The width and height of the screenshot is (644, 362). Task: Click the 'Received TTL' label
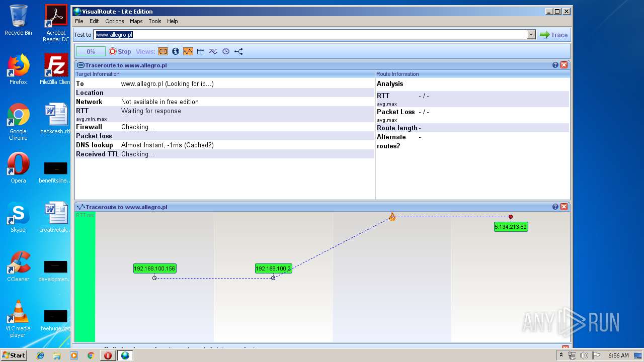(x=98, y=154)
